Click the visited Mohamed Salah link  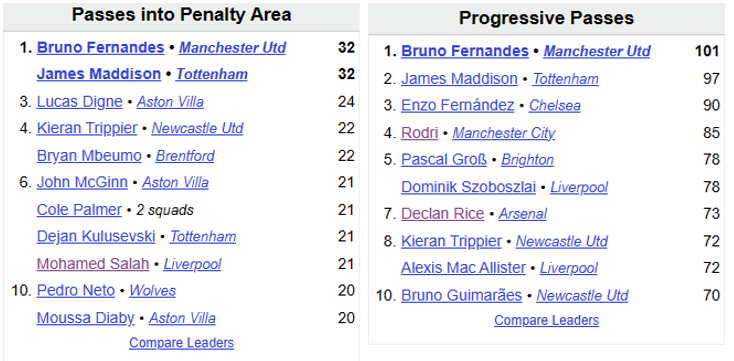93,264
